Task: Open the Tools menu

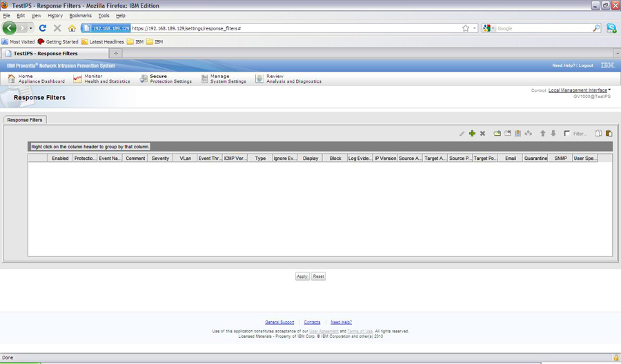Action: point(103,16)
